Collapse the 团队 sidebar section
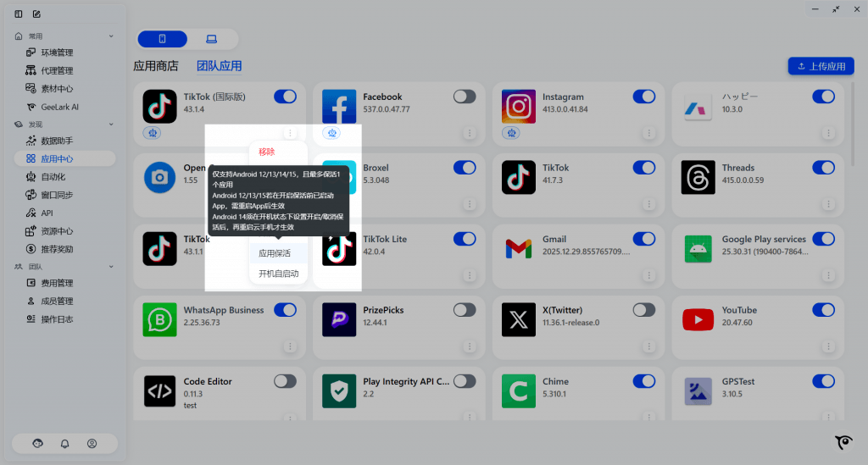This screenshot has height=465, width=868. pyautogui.click(x=111, y=266)
